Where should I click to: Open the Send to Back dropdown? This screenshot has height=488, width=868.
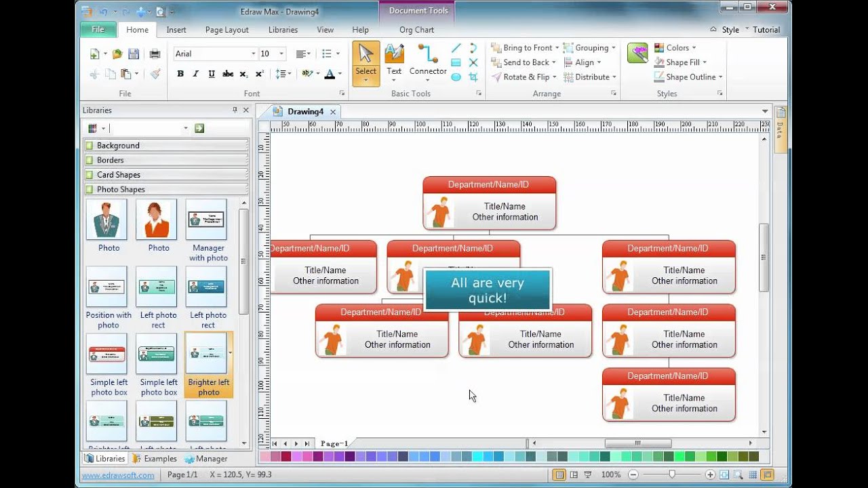(554, 62)
